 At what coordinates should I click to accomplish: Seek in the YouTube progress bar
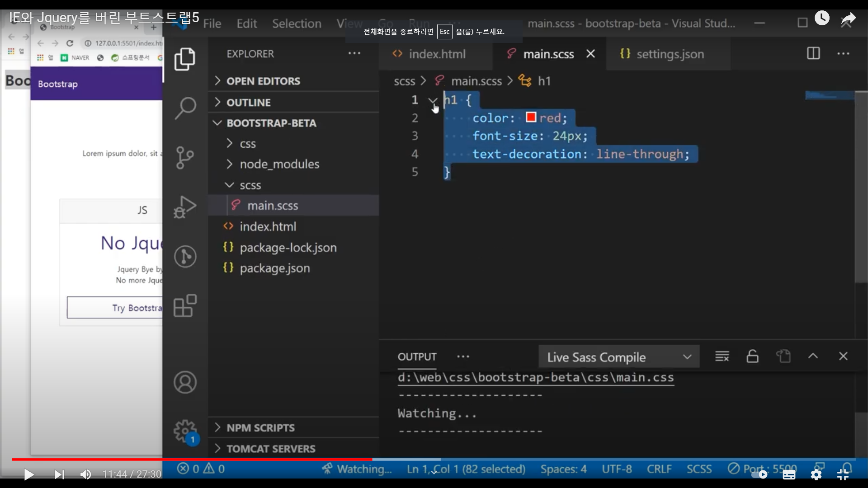[x=434, y=460]
